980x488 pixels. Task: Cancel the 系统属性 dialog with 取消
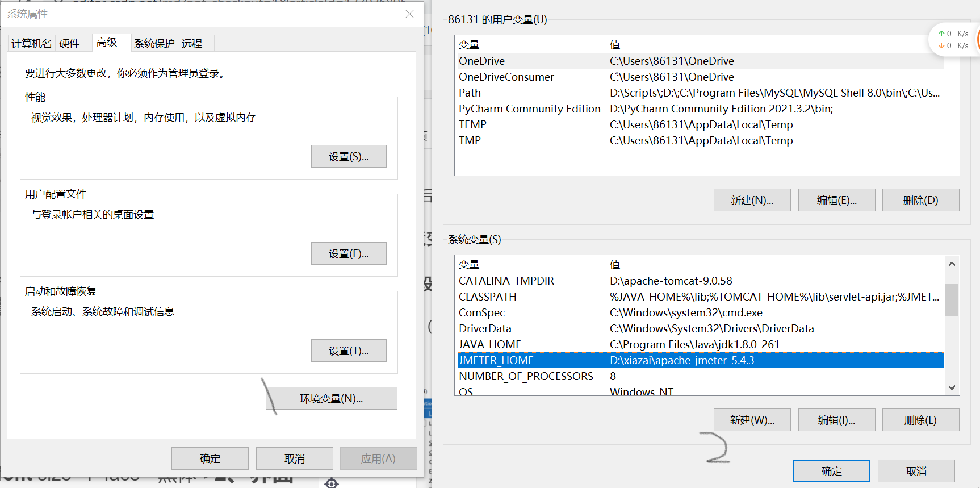(x=295, y=458)
